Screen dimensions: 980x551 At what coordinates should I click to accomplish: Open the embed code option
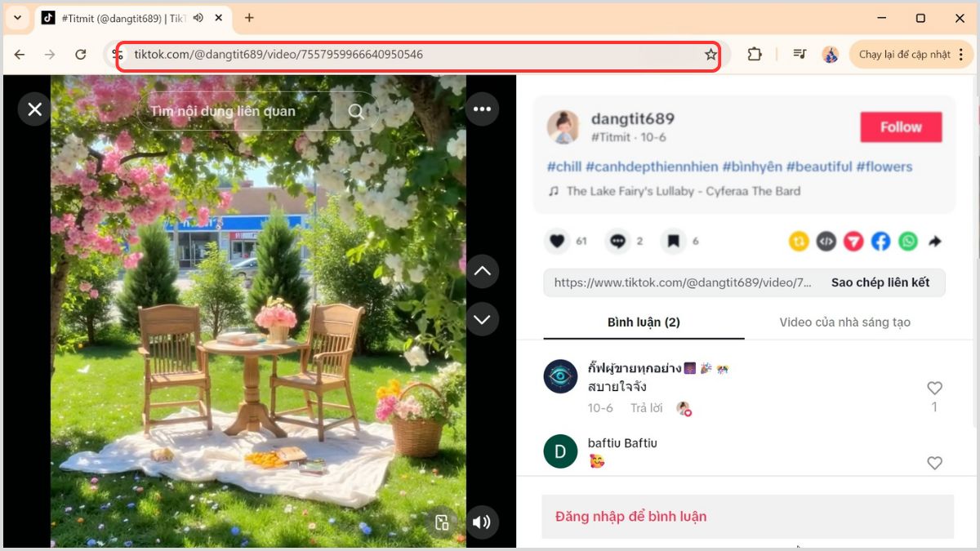tap(826, 241)
